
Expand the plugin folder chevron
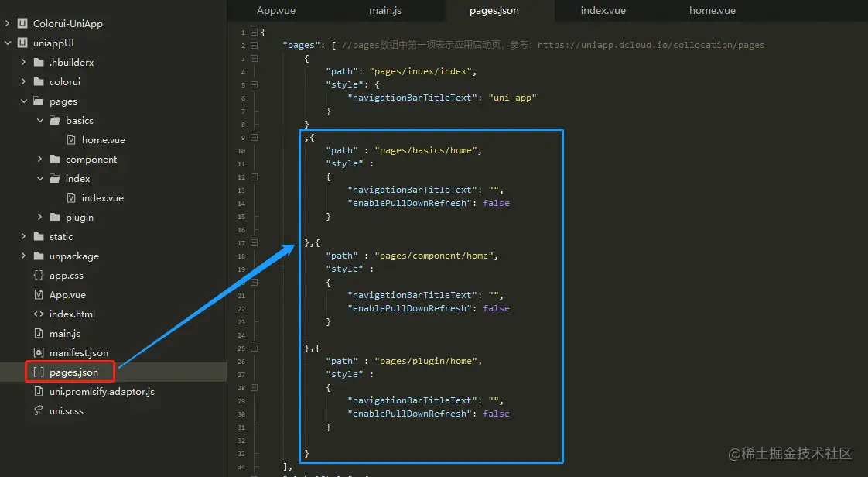tap(39, 217)
